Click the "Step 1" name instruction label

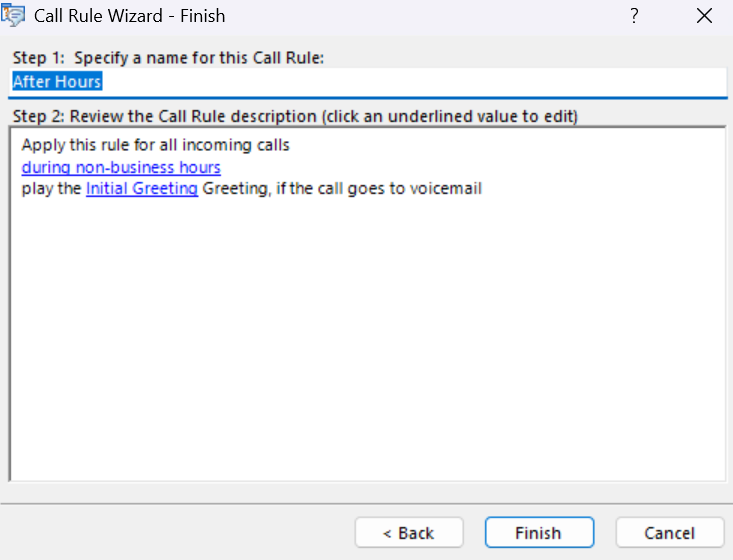(x=168, y=58)
